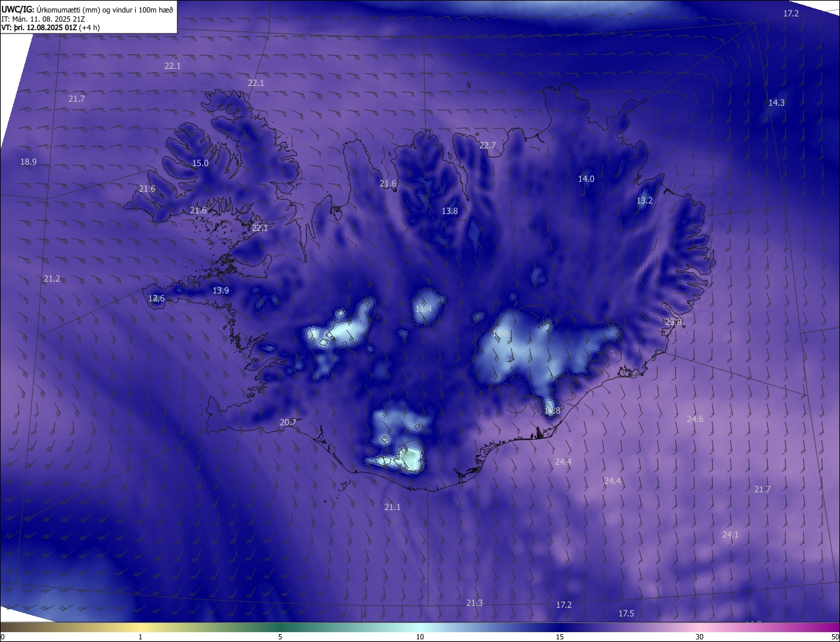Click the map value '13.8'
The width and height of the screenshot is (840, 642).
click(x=450, y=211)
